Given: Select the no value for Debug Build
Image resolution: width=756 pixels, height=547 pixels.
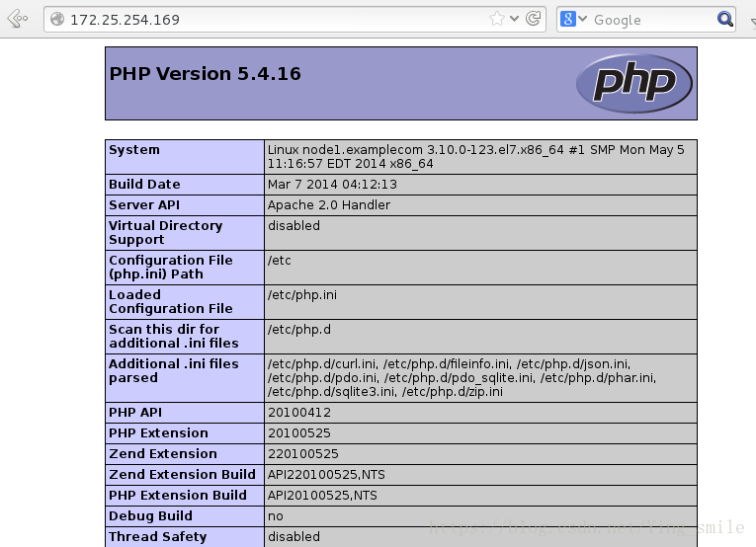Looking at the screenshot, I should click(x=276, y=516).
